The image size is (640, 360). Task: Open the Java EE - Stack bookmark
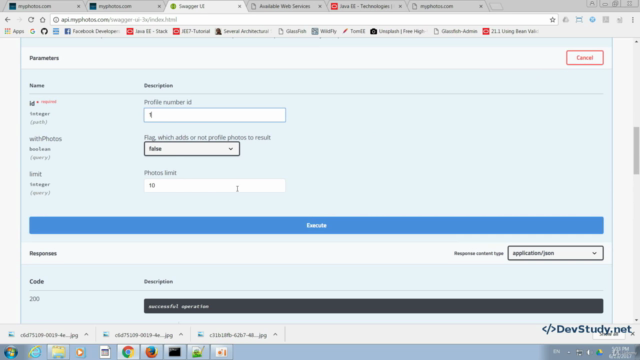[147, 31]
